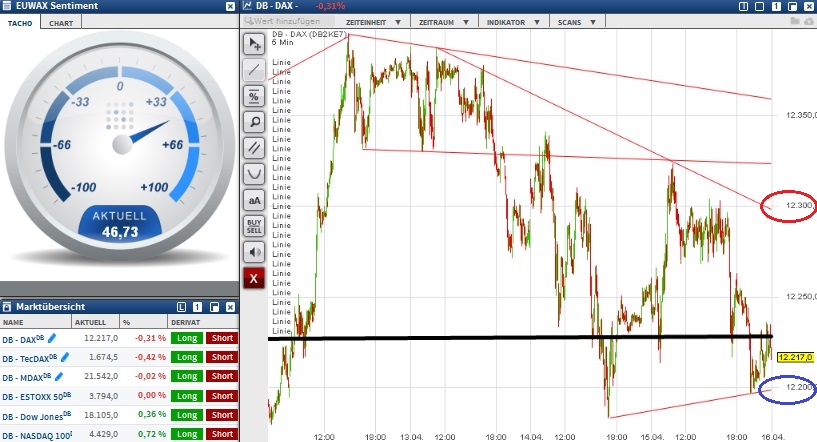Edit DB - DAX with pencil icon
817x442 pixels.
52,338
